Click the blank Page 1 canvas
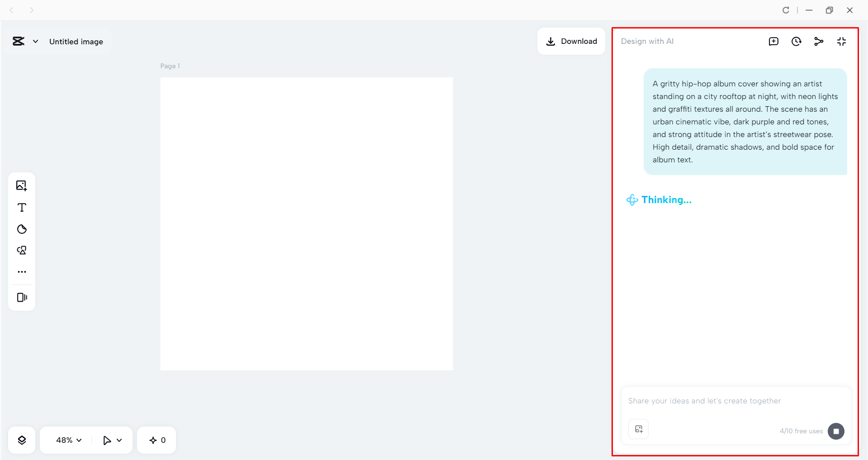 (306, 224)
